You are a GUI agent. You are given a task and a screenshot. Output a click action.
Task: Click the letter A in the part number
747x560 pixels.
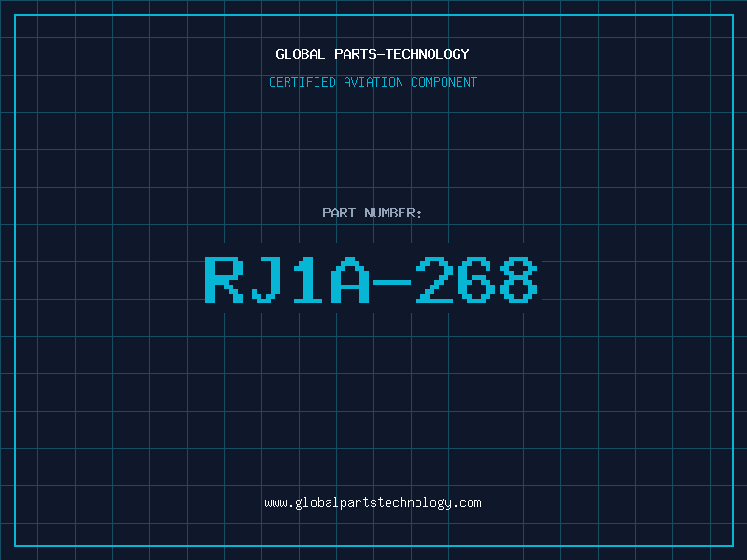tap(350, 280)
